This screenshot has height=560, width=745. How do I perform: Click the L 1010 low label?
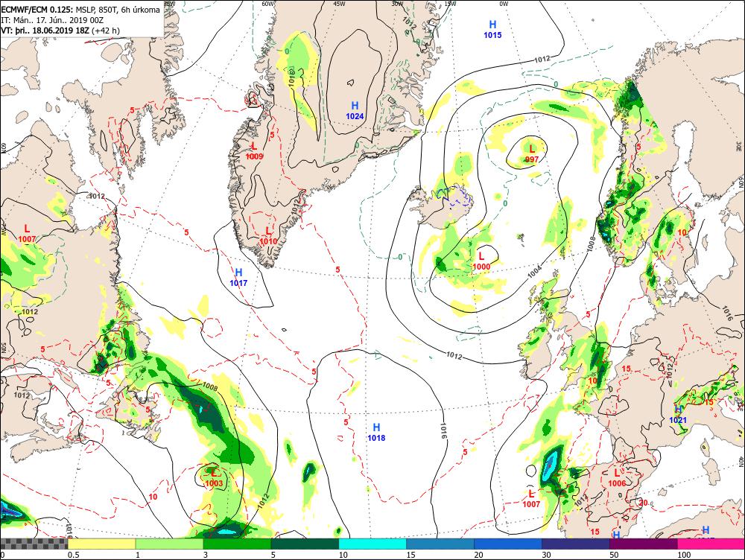point(268,236)
